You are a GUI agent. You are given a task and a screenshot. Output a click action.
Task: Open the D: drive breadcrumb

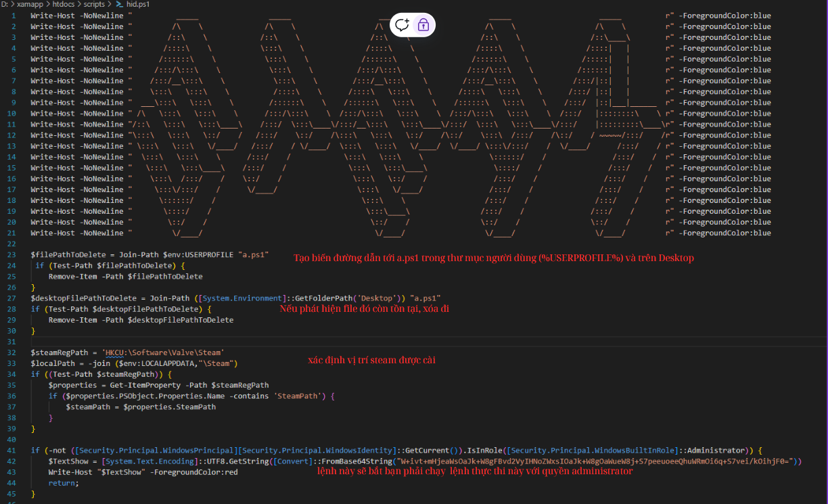pyautogui.click(x=5, y=4)
